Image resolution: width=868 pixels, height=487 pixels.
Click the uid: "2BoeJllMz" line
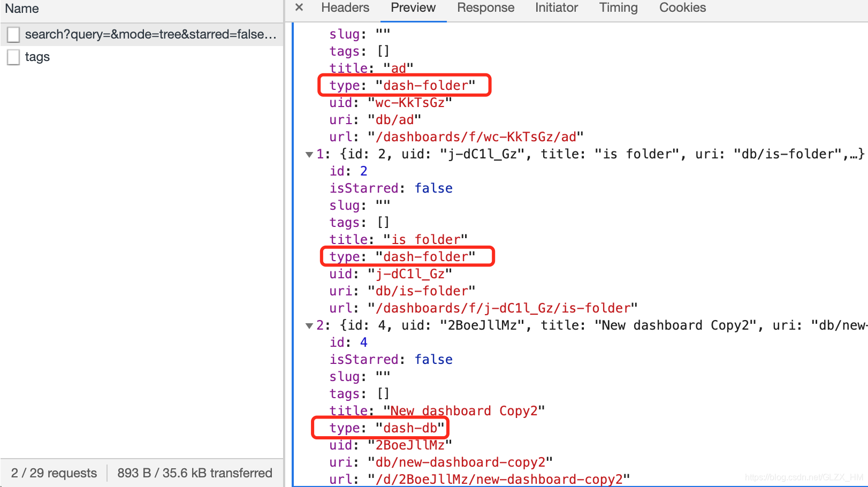click(391, 445)
